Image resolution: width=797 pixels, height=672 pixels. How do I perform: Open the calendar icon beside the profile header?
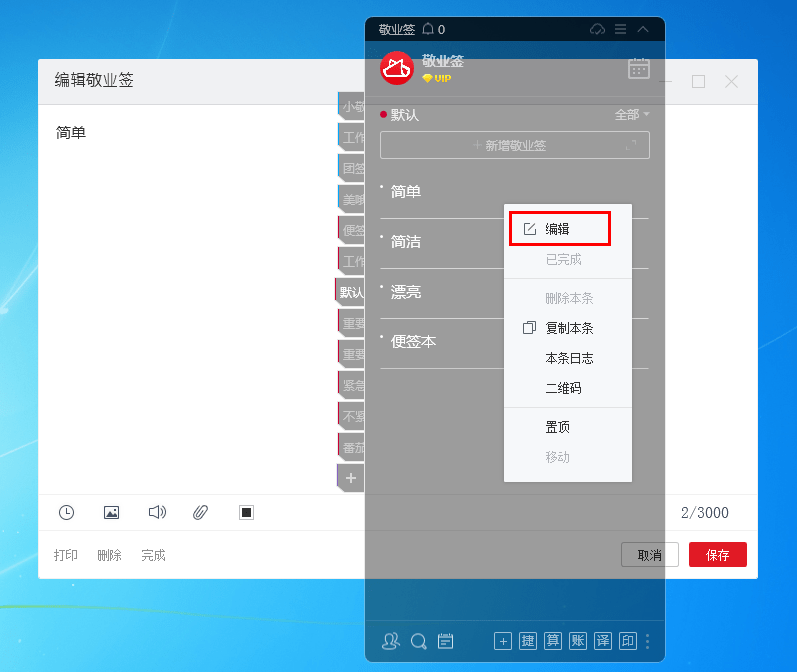[x=639, y=68]
